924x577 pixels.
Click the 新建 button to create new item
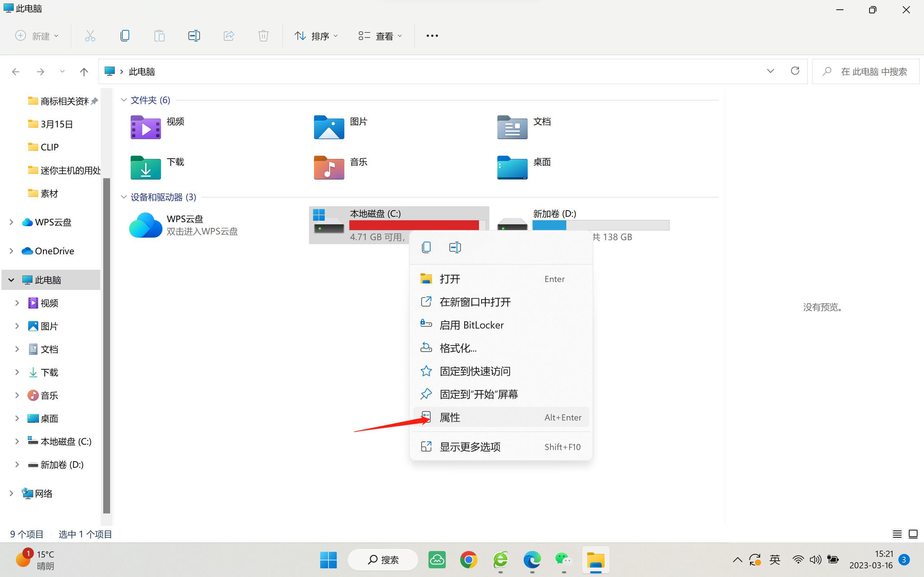click(37, 35)
